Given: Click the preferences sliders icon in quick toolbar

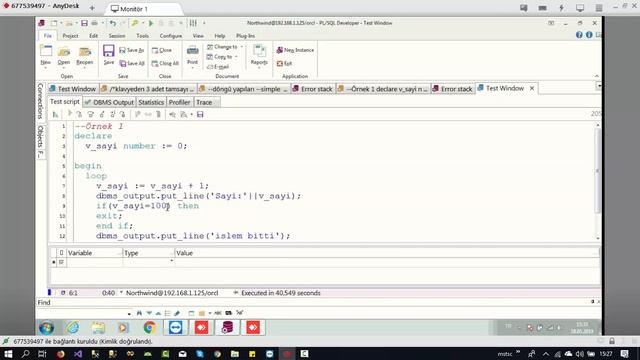Looking at the screenshot, I should tap(193, 23).
